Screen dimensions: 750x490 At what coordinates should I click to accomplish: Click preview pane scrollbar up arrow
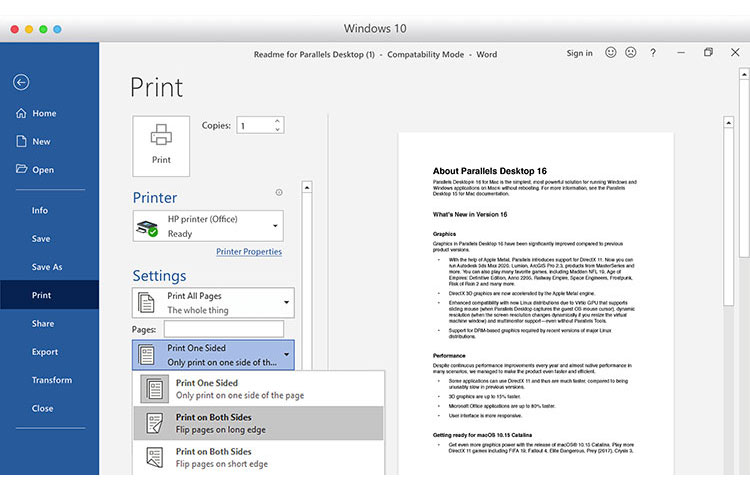point(728,122)
